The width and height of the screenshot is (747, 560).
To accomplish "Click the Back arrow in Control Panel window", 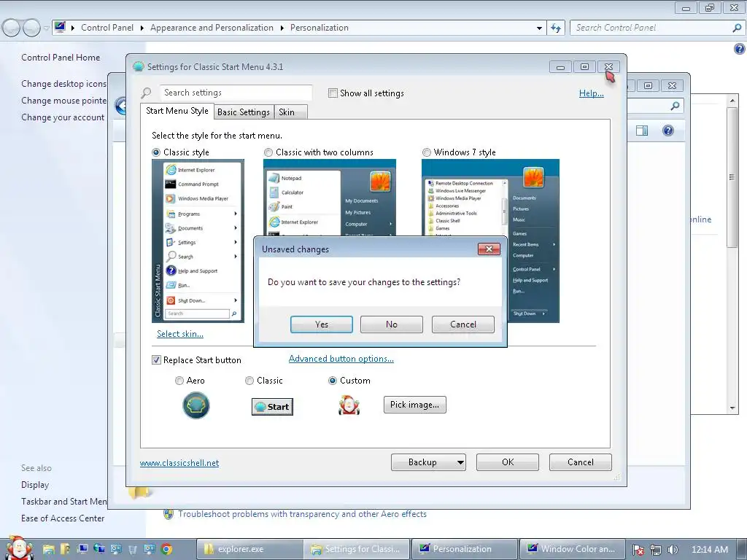I will click(x=12, y=28).
